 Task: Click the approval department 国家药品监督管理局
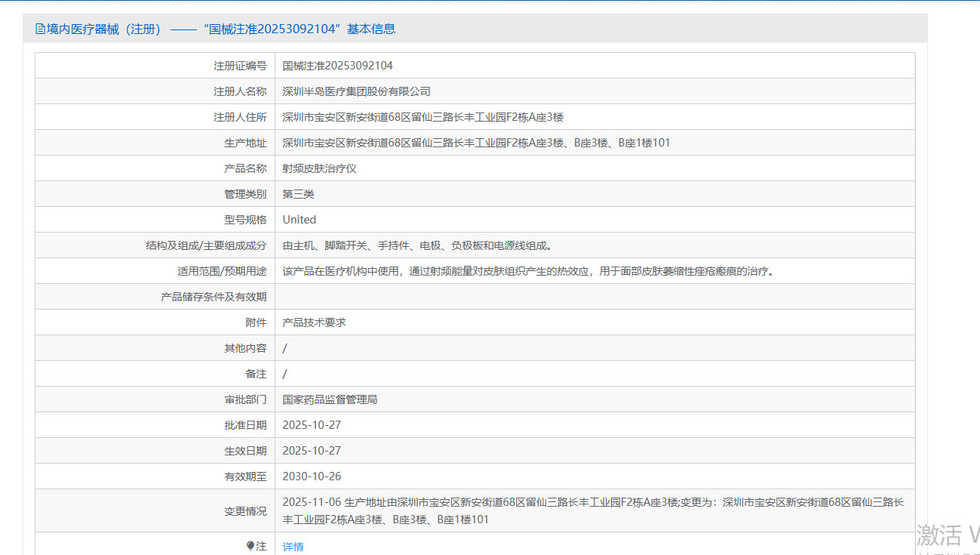330,399
